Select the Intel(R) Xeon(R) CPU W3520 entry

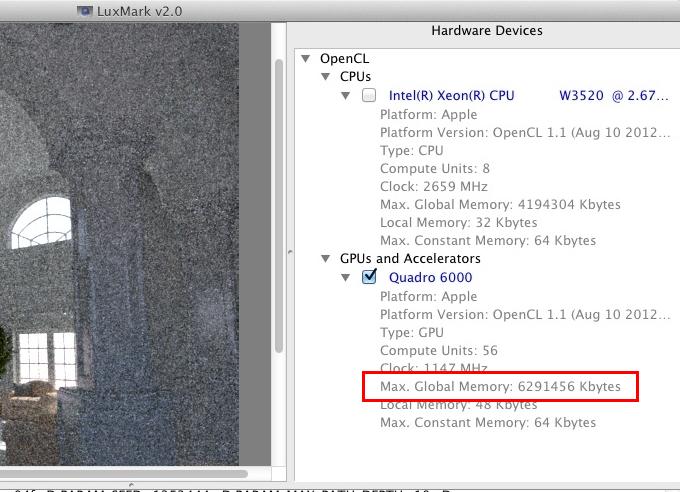click(x=529, y=95)
